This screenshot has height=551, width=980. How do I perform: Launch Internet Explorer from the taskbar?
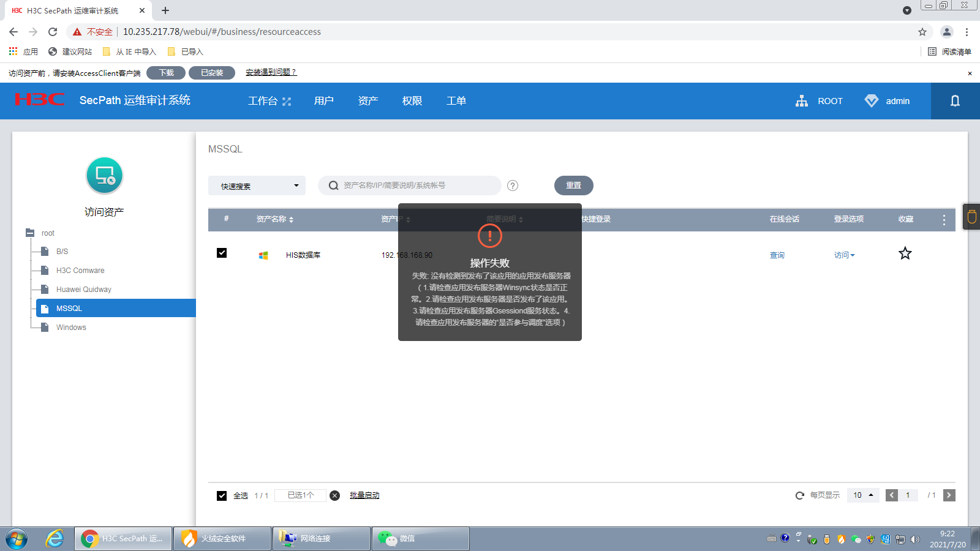(55, 539)
